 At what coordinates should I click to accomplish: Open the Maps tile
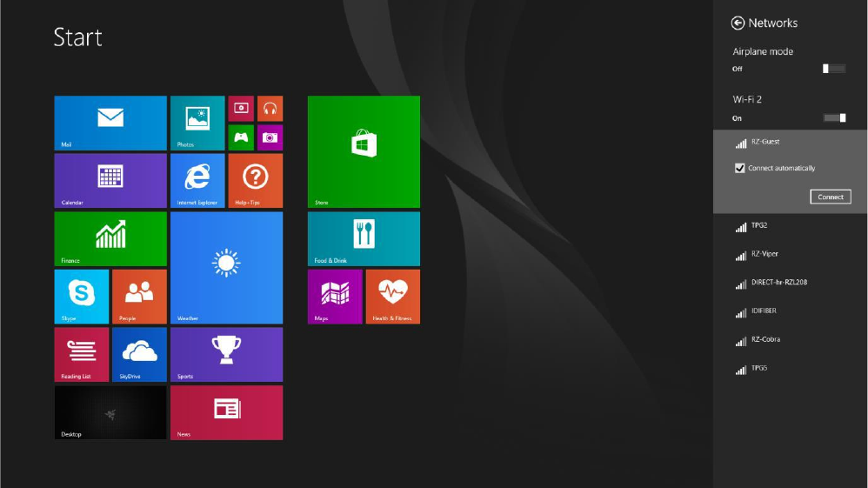click(335, 297)
